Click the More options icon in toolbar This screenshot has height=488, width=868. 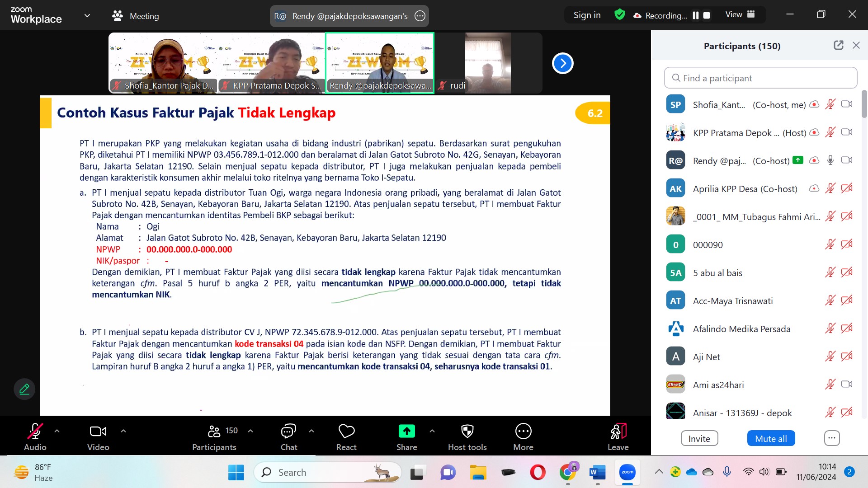click(x=523, y=432)
